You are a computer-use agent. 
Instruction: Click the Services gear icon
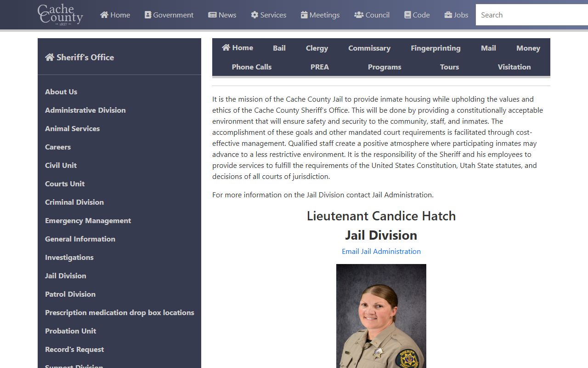pos(254,15)
